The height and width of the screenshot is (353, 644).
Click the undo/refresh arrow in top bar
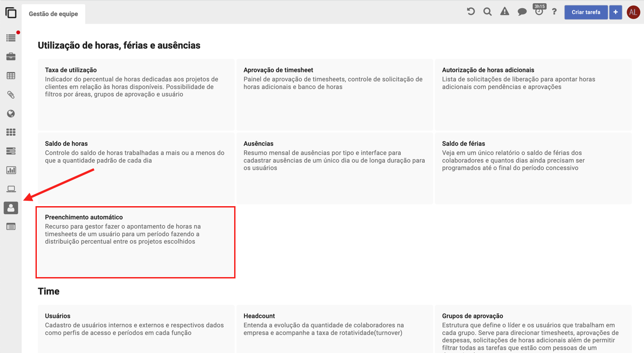pyautogui.click(x=471, y=12)
